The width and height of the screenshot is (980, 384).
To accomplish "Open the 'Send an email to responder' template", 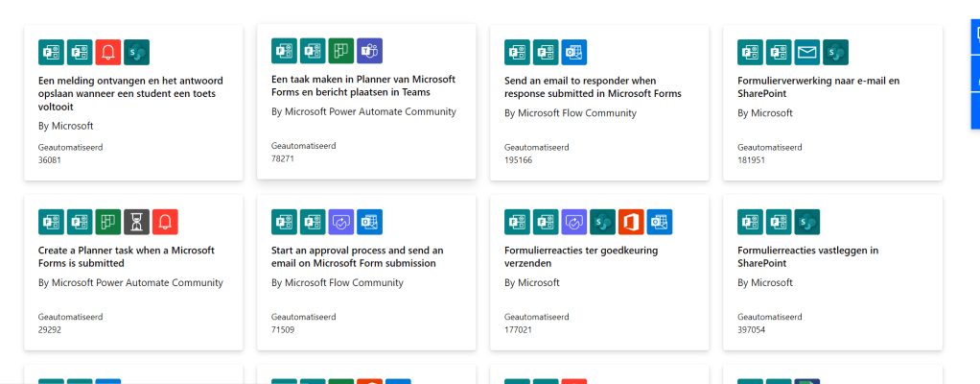I will point(593,87).
